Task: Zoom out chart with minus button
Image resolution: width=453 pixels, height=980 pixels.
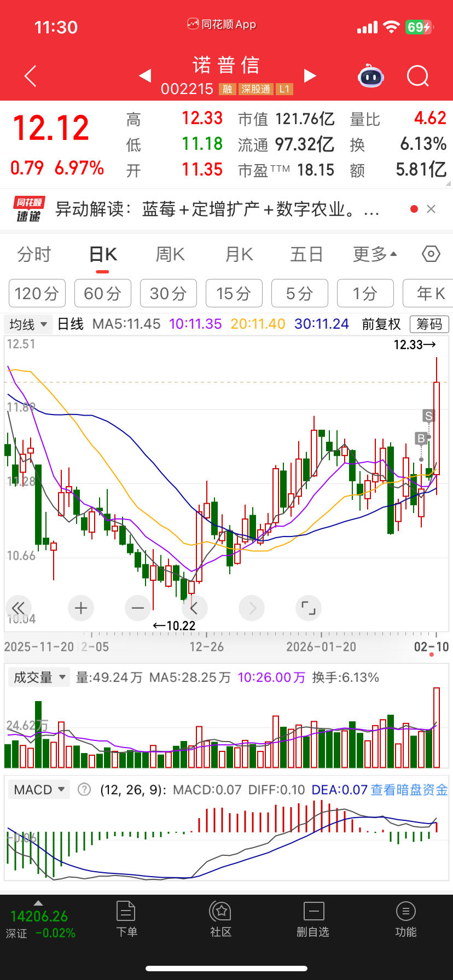Action: point(138,608)
